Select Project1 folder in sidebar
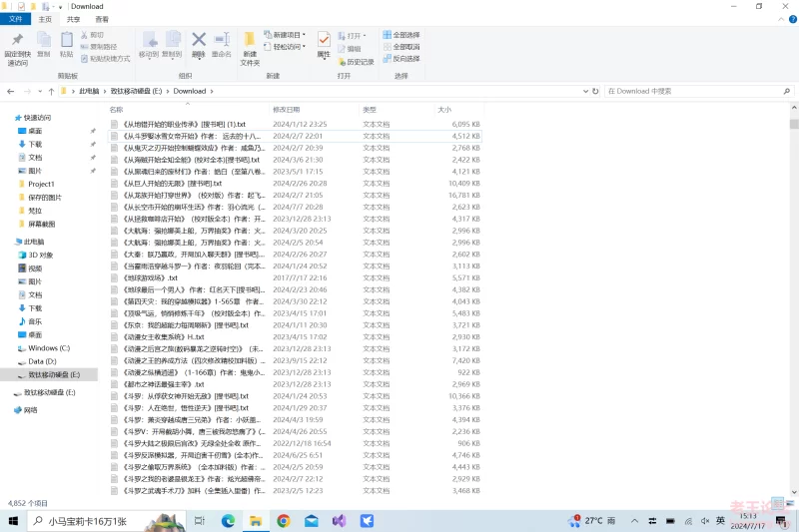 41,184
